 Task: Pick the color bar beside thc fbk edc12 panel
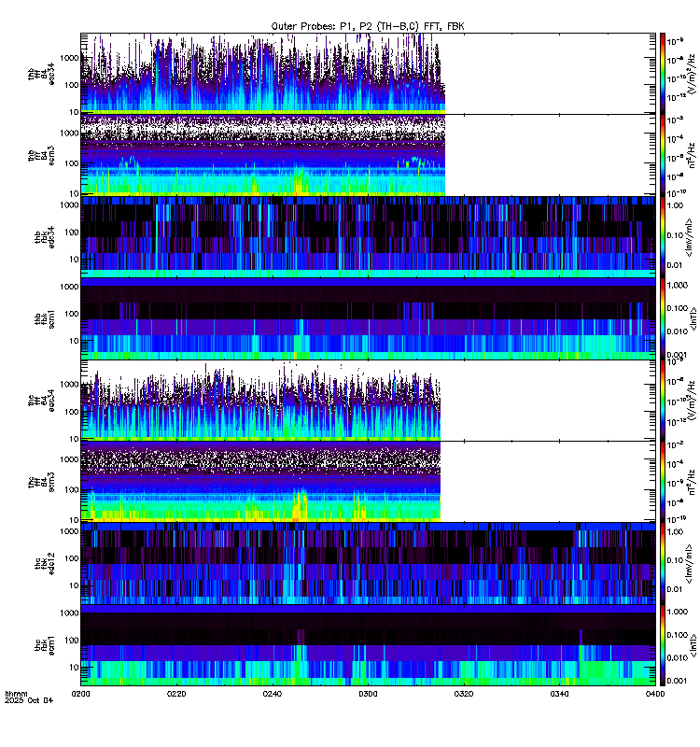pyautogui.click(x=662, y=564)
